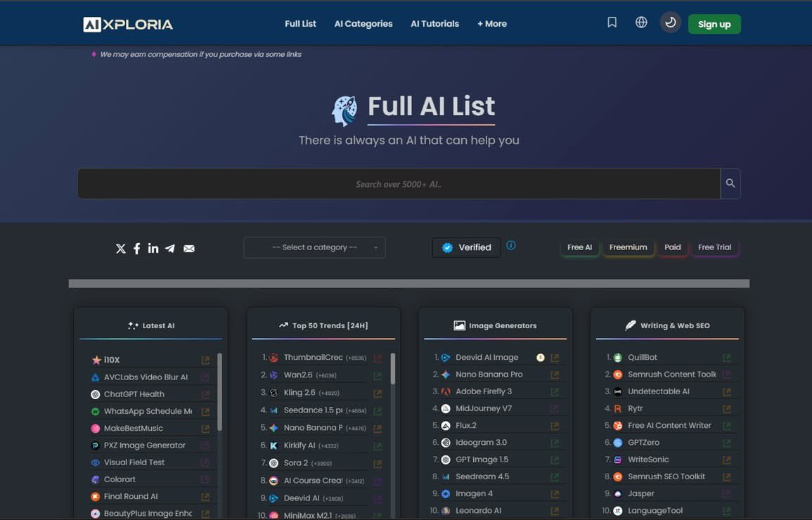The width and height of the screenshot is (812, 520).
Task: Click external link icon for Flux.2
Action: [555, 426]
